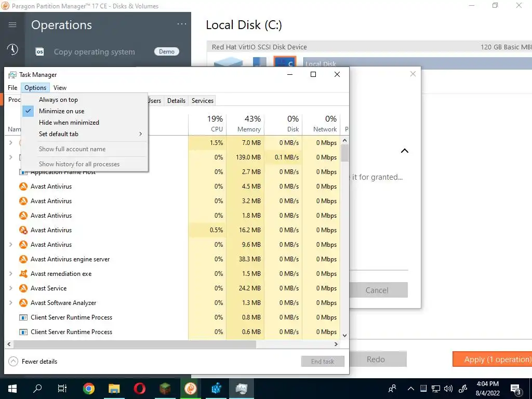Screen dimensions: 532x399
Task: Click the vertical scrollbar down arrow
Action: click(345, 336)
